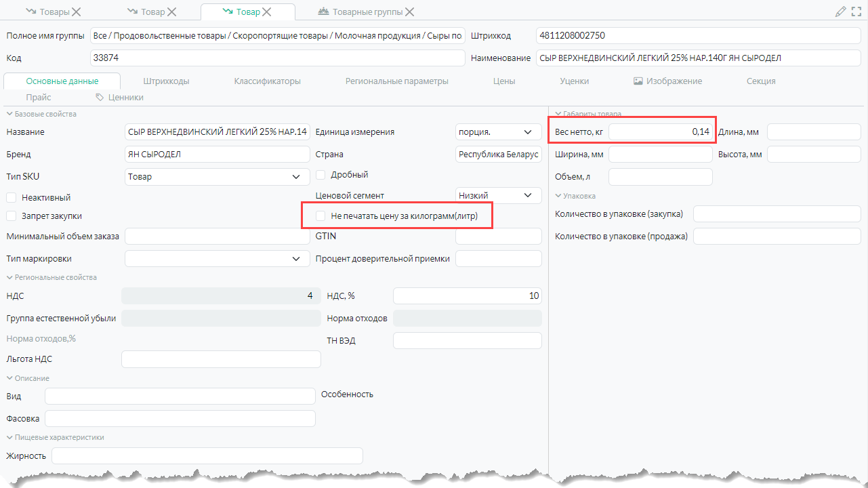The width and height of the screenshot is (868, 488).
Task: Open the Тип маркировки dropdown
Action: 296,259
